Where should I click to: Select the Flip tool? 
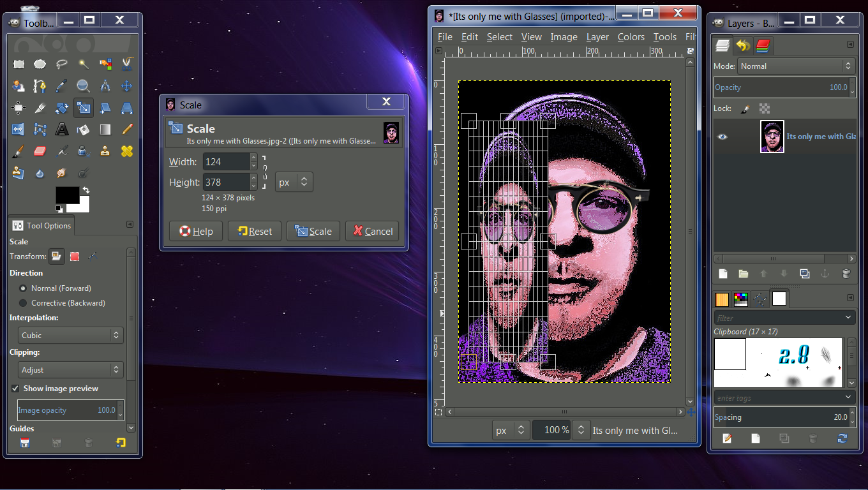(x=18, y=130)
